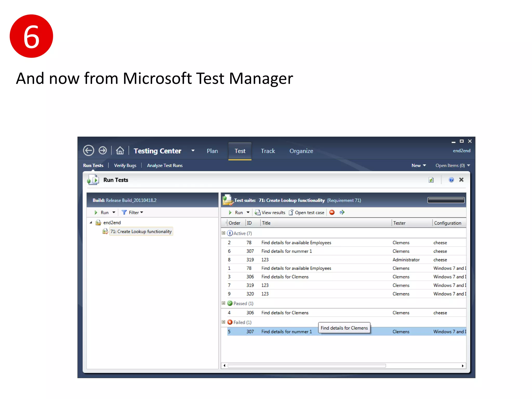Select order 3 Find details for Clemens

(x=347, y=277)
